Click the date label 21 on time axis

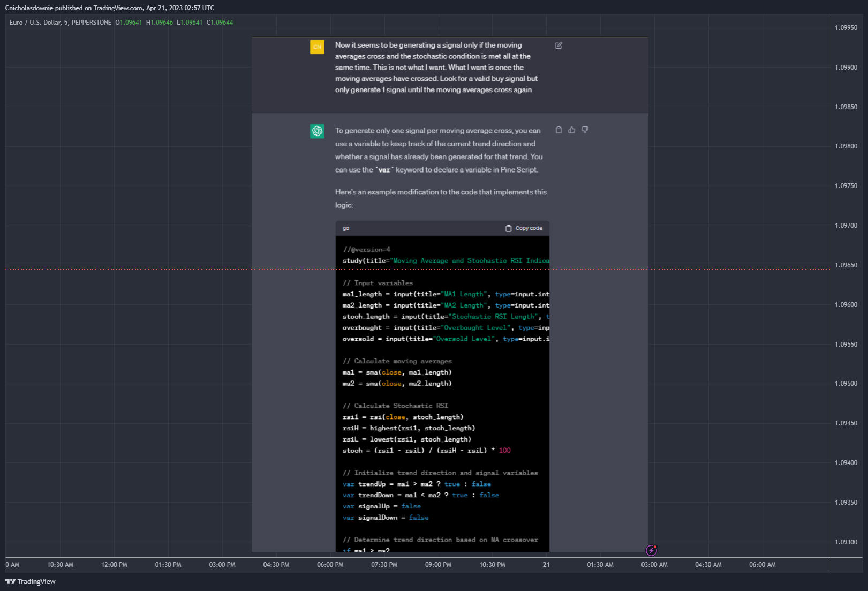[546, 565]
